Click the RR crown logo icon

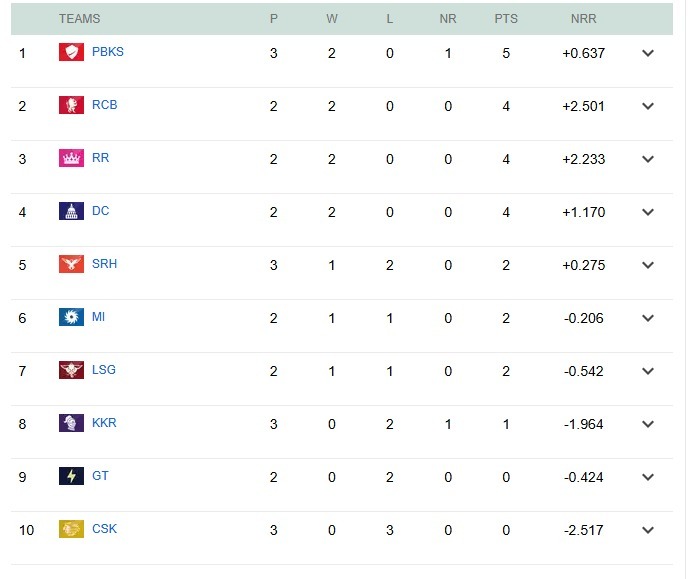(x=71, y=158)
